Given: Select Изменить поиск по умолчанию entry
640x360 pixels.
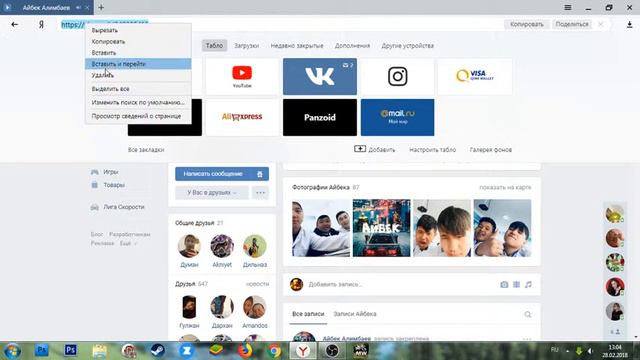Looking at the screenshot, I should coord(138,102).
